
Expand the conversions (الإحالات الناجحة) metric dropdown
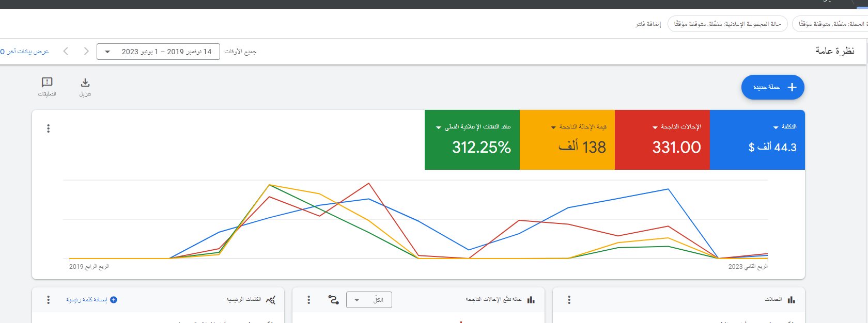pyautogui.click(x=655, y=127)
